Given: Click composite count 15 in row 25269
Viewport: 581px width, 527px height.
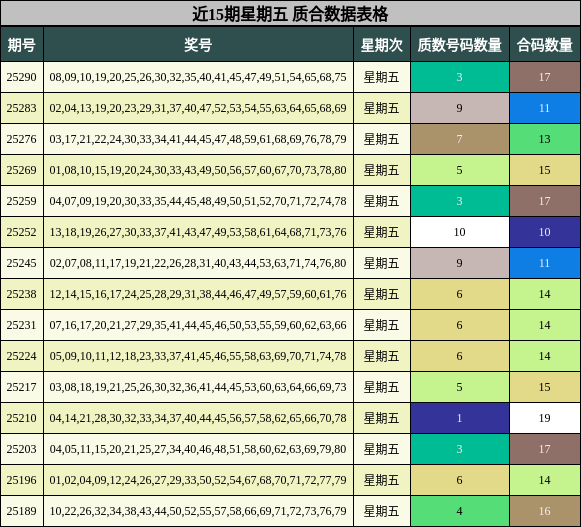Looking at the screenshot, I should pos(545,170).
